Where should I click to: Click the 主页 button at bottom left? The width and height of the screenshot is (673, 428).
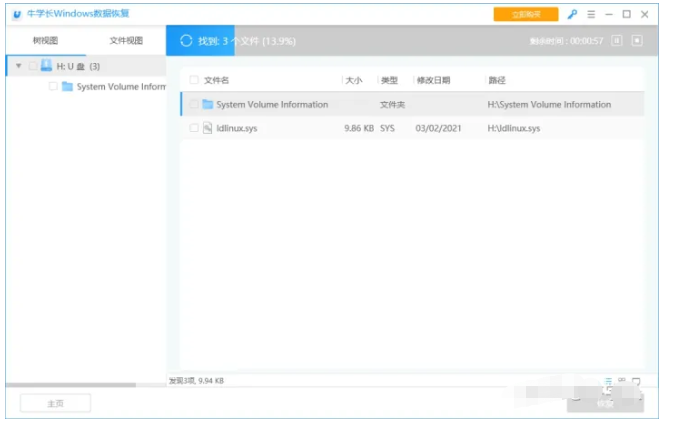pos(55,403)
